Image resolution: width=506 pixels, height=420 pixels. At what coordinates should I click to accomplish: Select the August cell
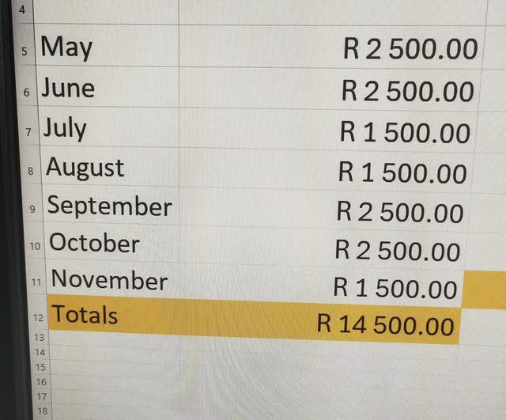click(x=110, y=167)
